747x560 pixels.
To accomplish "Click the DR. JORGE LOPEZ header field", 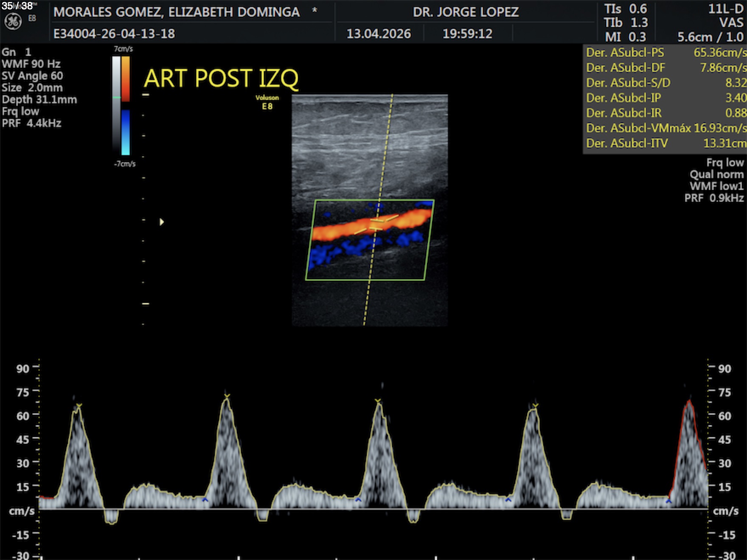I will tap(466, 12).
